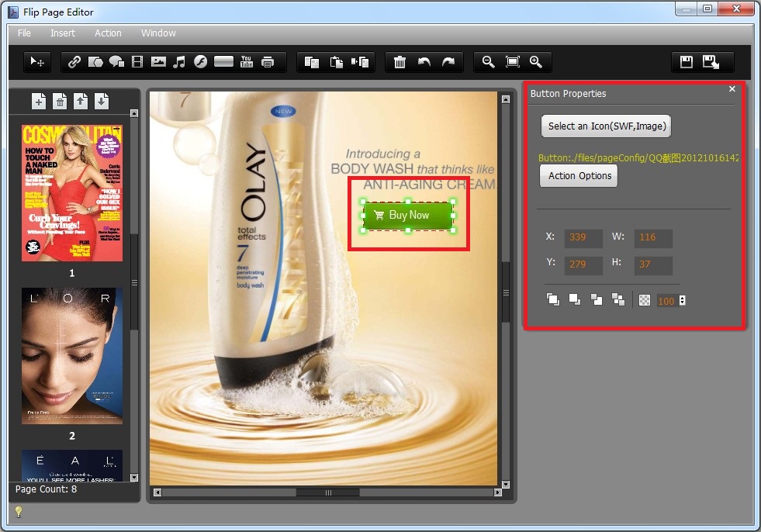The height and width of the screenshot is (532, 761).
Task: Click thumbnail panel scroll up arrow
Action: click(x=134, y=113)
